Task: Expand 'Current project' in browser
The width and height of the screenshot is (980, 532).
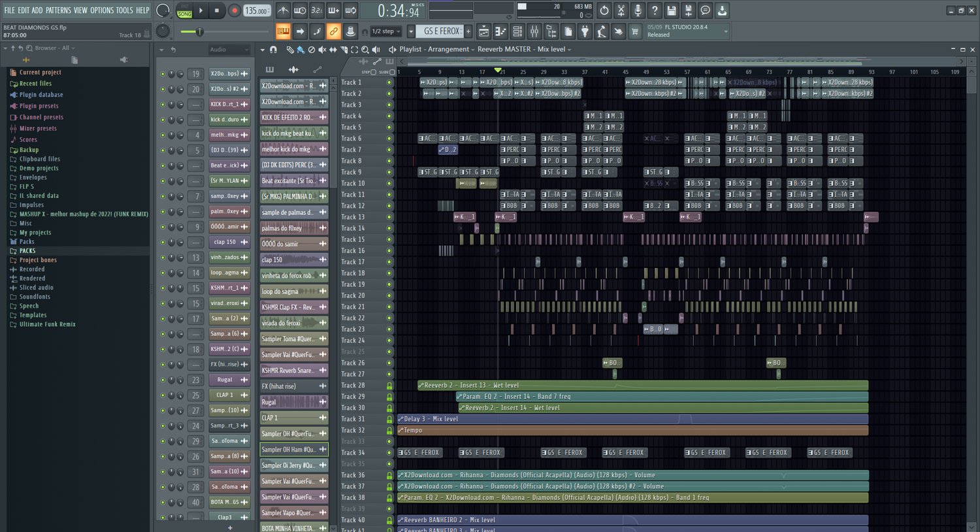Action: (40, 73)
